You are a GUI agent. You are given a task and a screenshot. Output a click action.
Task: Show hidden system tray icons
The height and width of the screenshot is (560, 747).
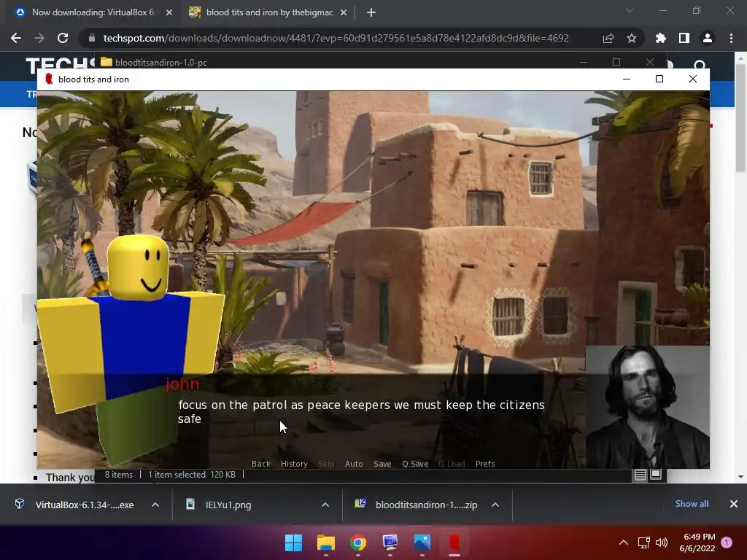623,542
